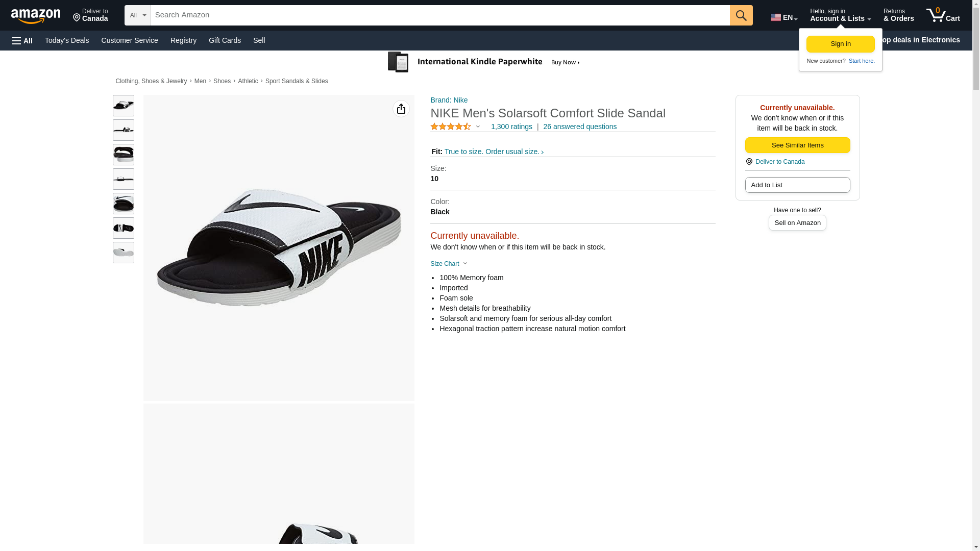Open the 1,300 ratings link
The width and height of the screenshot is (980, 551).
click(511, 127)
